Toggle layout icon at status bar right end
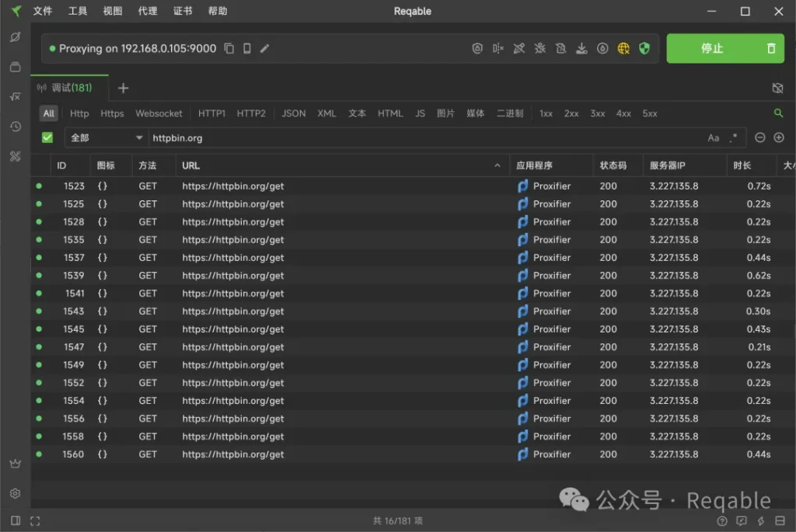This screenshot has width=796, height=532. point(780,521)
